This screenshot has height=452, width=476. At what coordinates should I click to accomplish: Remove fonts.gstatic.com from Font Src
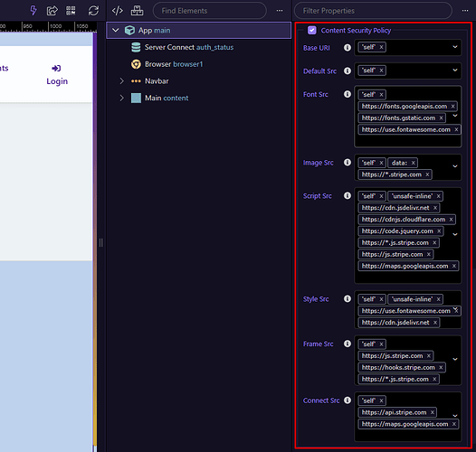tap(441, 118)
